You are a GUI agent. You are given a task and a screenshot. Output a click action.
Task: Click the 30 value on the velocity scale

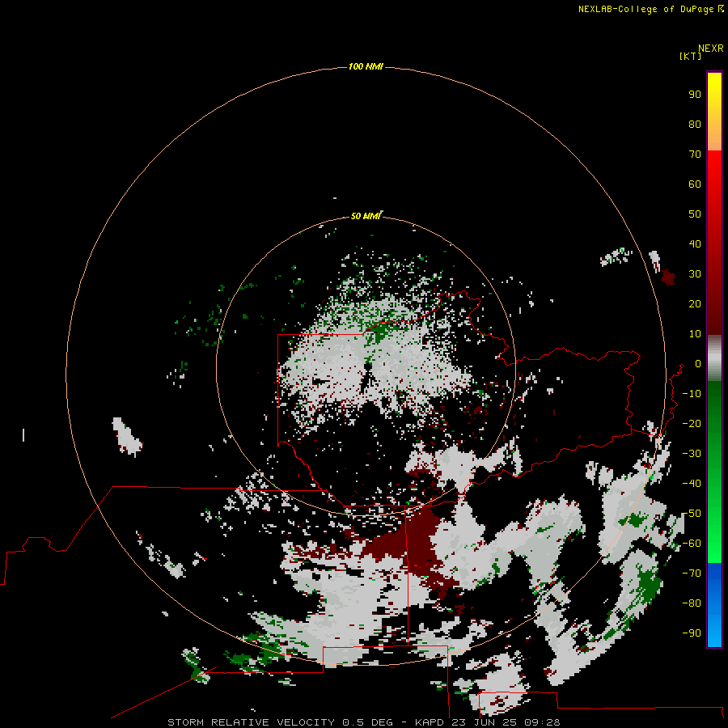[x=695, y=274]
